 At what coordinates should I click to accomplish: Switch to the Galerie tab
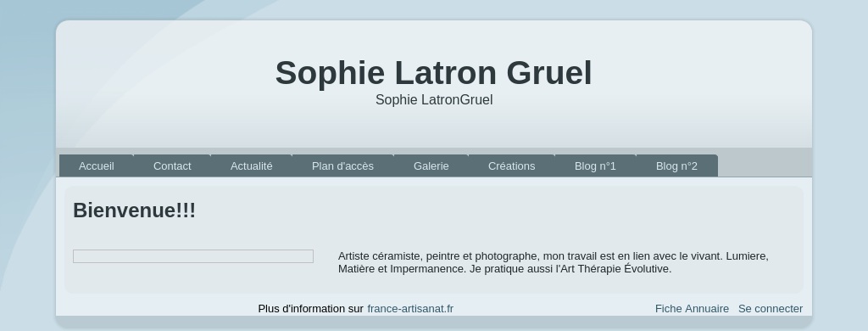431,165
